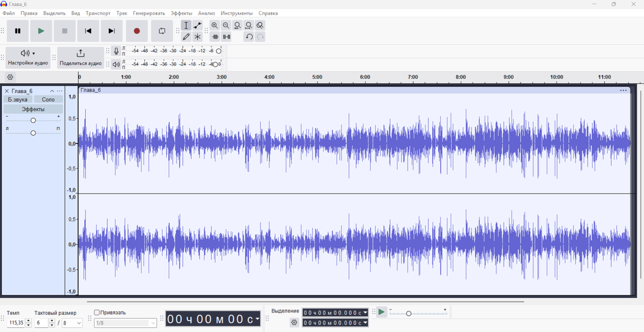Adjust the track pan slider
The height and width of the screenshot is (332, 644).
coord(33,132)
